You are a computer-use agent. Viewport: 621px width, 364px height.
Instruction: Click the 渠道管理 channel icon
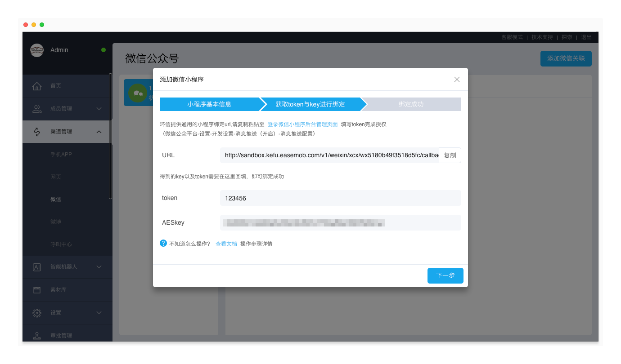[37, 132]
